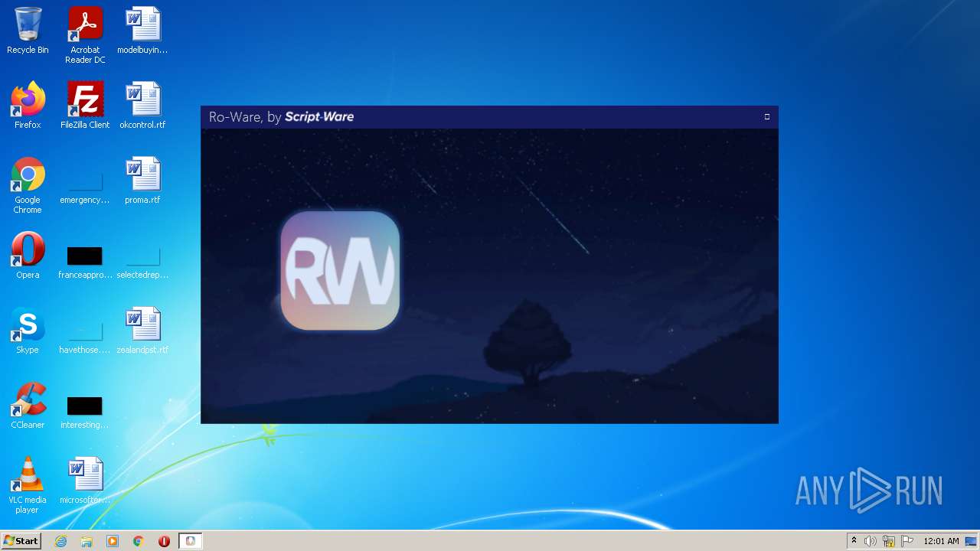Select the microsofter document icon
The height and width of the screenshot is (551, 980).
(85, 481)
